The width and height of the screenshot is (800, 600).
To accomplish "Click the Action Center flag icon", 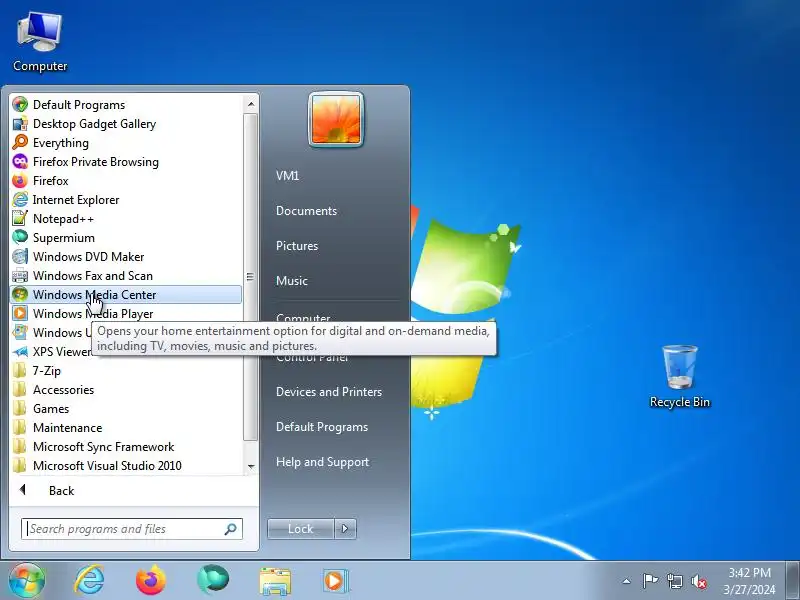I will point(650,581).
